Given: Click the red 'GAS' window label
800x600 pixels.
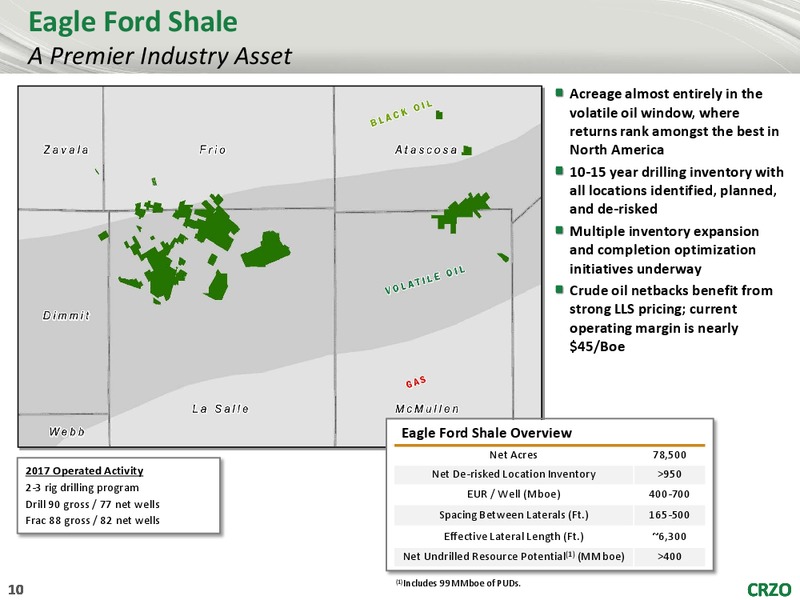Looking at the screenshot, I should 416,382.
